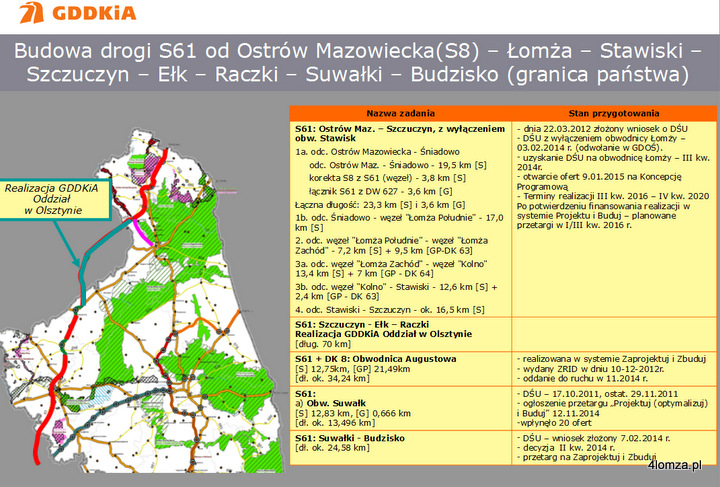Click the heading 'S61: Szczuczyn - Ełk – Raczki'
This screenshot has height=487, width=720.
(362, 325)
